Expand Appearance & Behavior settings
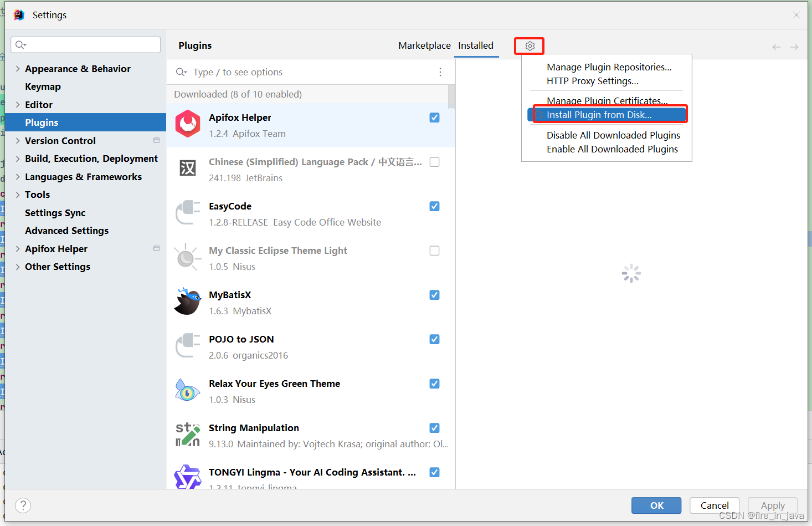The height and width of the screenshot is (526, 812). (x=18, y=69)
